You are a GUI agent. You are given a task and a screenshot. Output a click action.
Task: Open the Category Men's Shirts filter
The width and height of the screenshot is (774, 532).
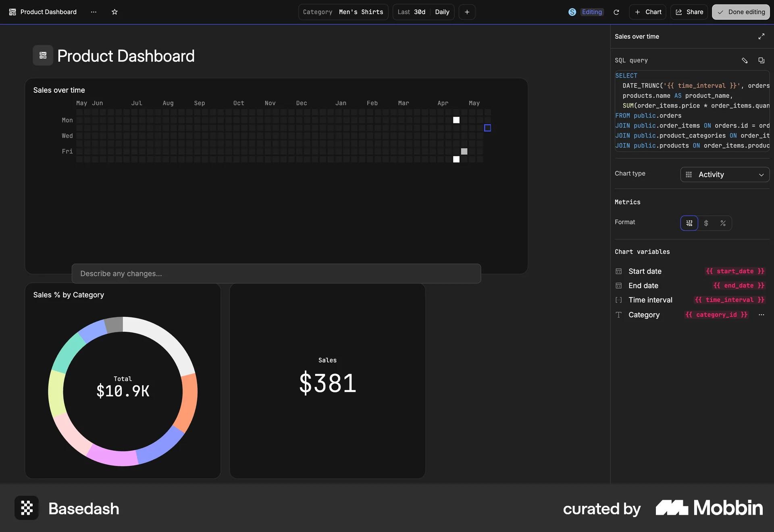tap(343, 12)
